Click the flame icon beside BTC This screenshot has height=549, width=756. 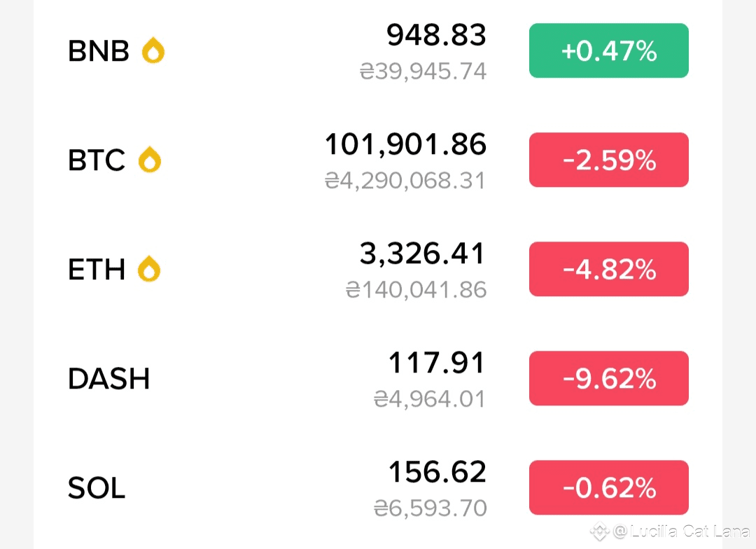(x=150, y=160)
